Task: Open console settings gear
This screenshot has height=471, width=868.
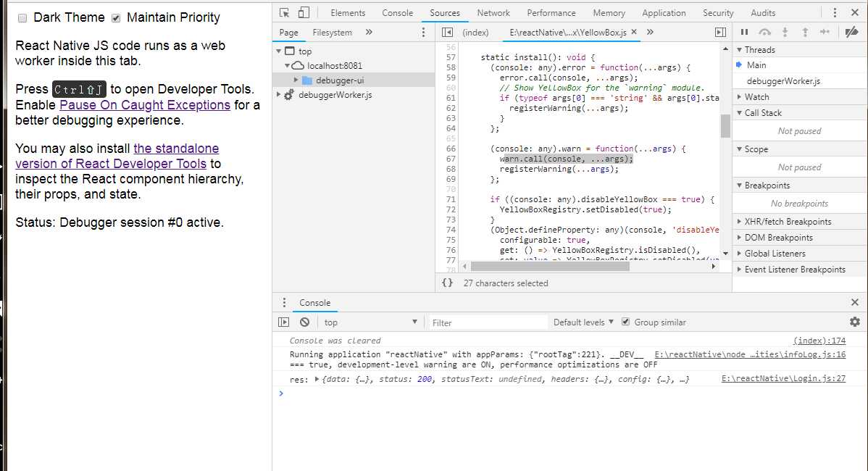Action: (x=855, y=322)
